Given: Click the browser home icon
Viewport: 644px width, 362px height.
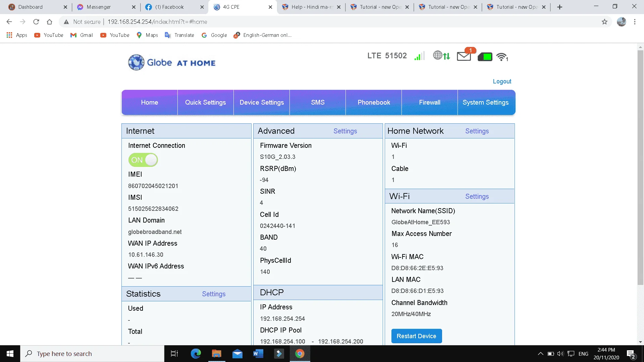Looking at the screenshot, I should [x=49, y=22].
